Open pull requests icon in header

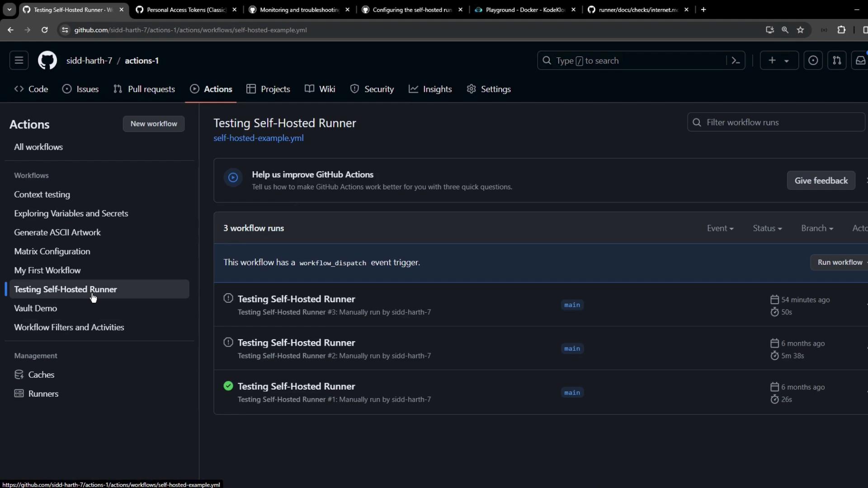[837, 61]
